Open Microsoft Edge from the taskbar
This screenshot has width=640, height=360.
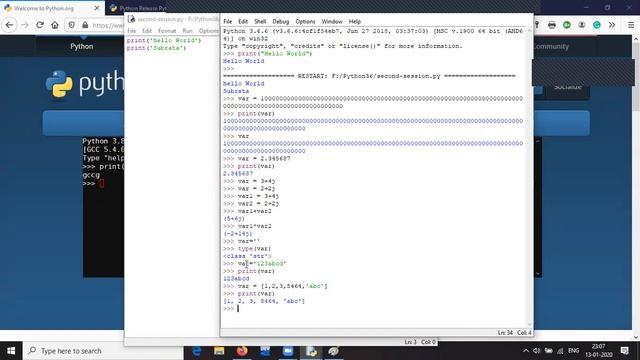point(197,351)
